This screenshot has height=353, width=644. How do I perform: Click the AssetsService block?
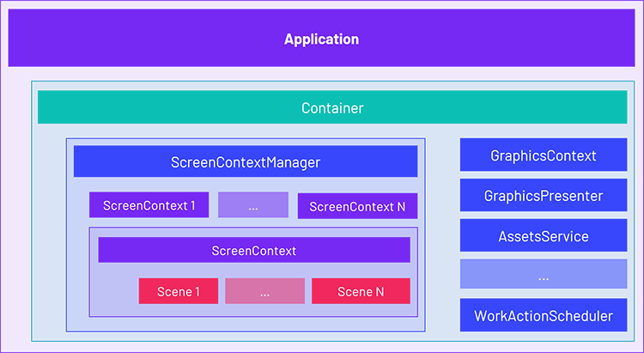(x=544, y=236)
